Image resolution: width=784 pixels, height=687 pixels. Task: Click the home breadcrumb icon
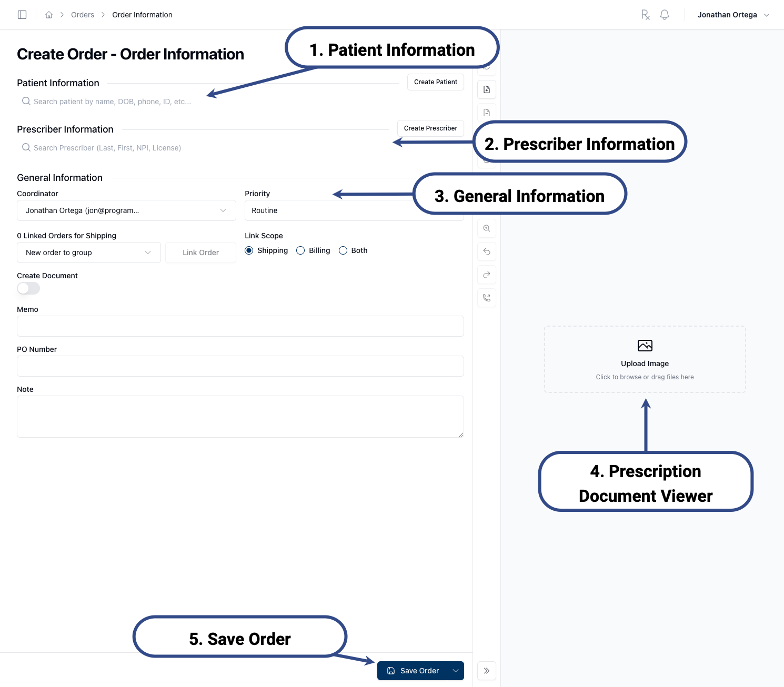click(48, 14)
